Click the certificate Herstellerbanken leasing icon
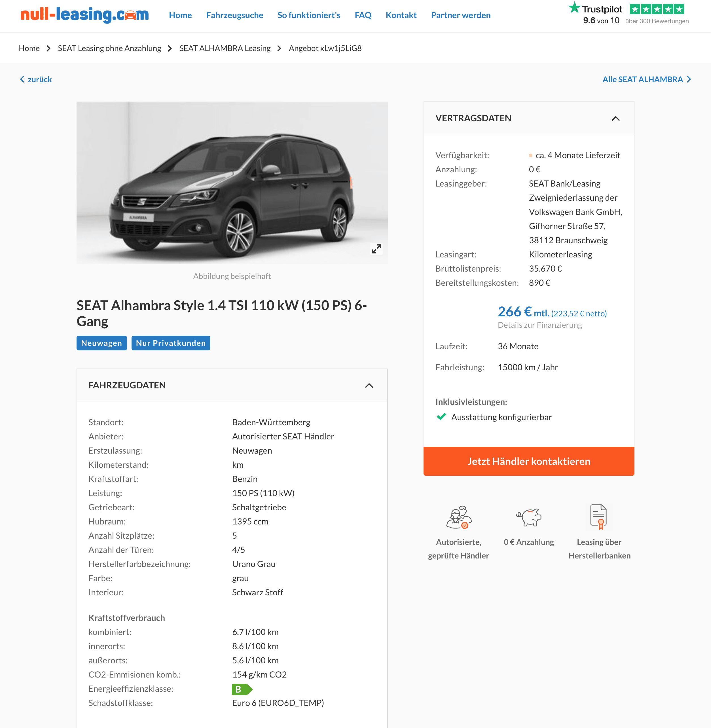This screenshot has width=711, height=728. [599, 517]
